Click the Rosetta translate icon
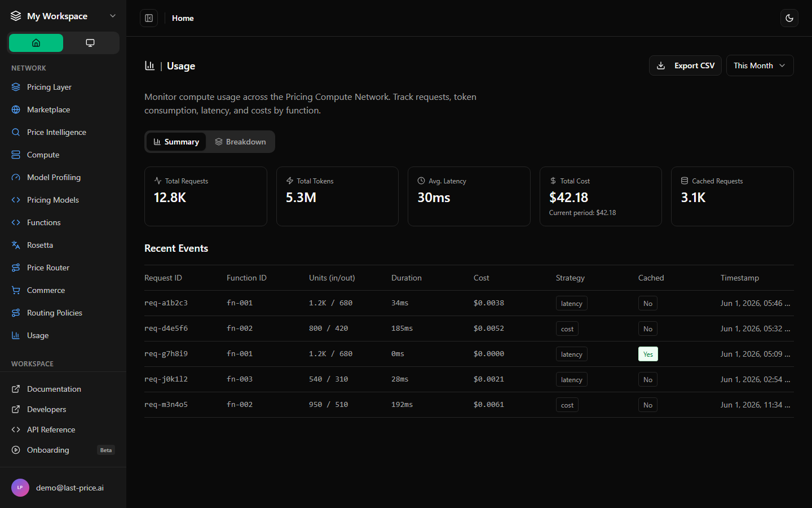The width and height of the screenshot is (812, 508). (16, 245)
